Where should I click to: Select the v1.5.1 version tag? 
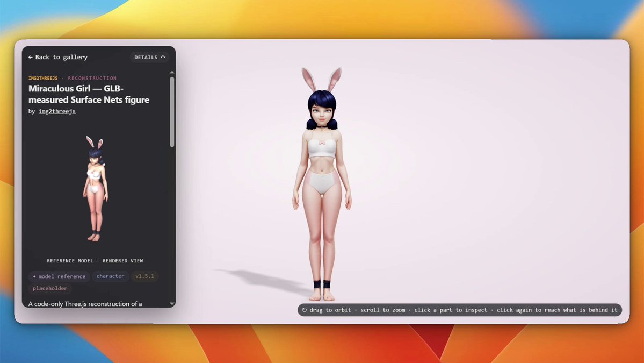coord(144,276)
